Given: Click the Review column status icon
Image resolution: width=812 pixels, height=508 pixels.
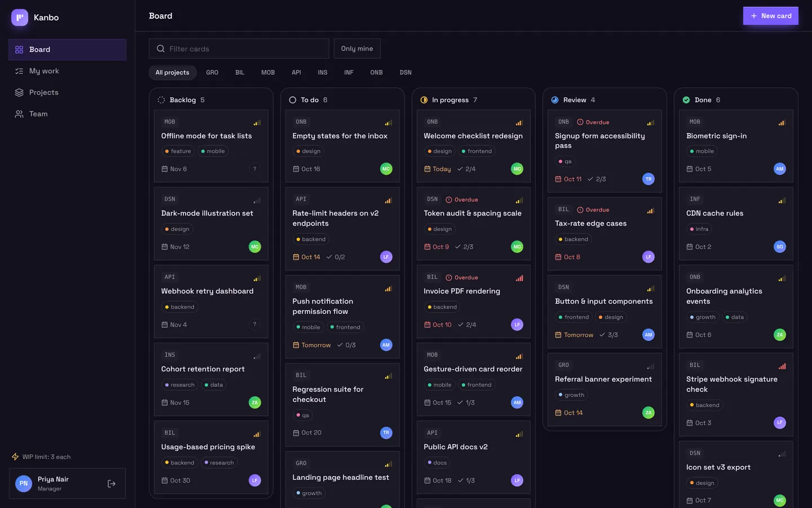Looking at the screenshot, I should point(555,100).
